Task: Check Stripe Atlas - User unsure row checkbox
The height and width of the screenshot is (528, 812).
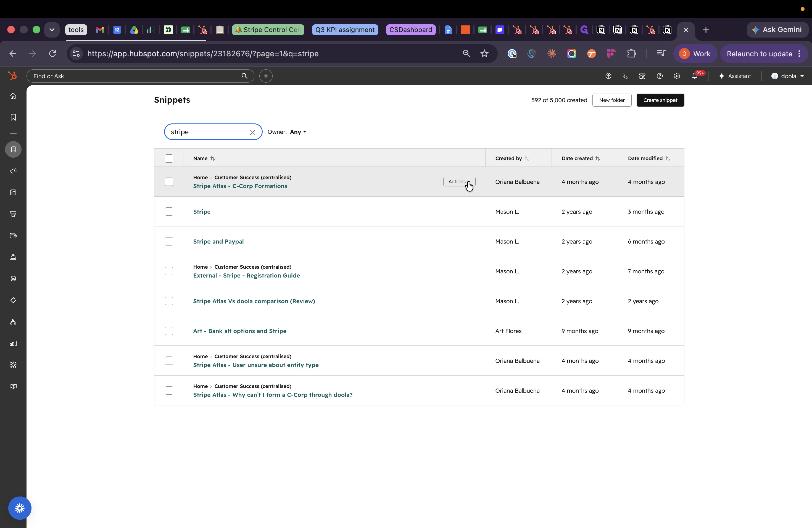Action: pos(169,361)
